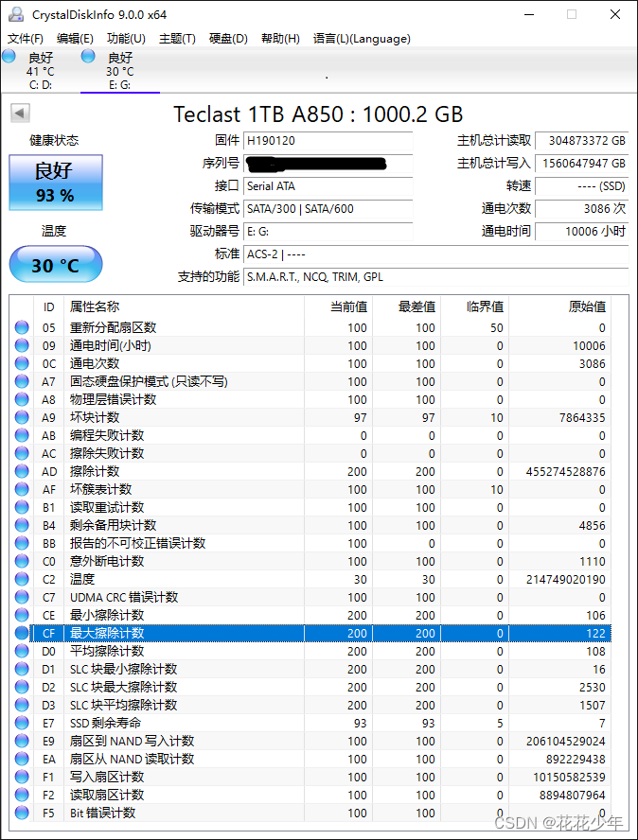This screenshot has width=638, height=840.
Task: Click the 原始值 column header
Action: coord(559,307)
